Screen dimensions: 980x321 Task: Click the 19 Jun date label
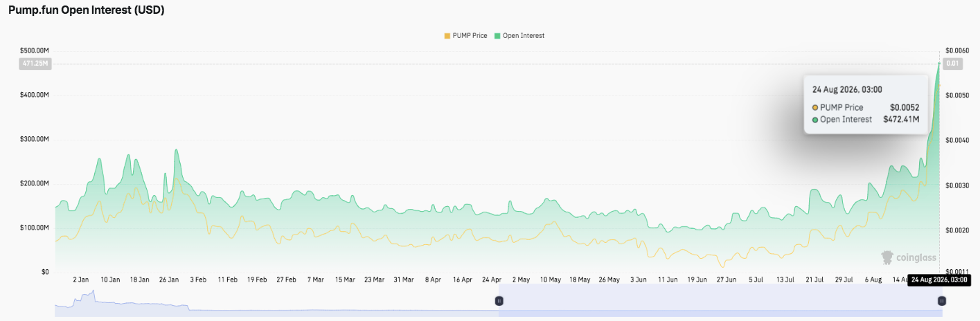pos(697,280)
